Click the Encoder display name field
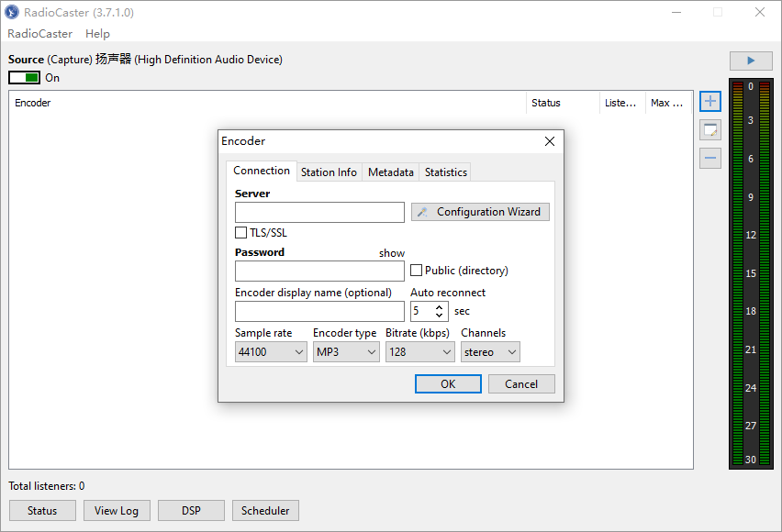The height and width of the screenshot is (532, 782). [x=319, y=311]
